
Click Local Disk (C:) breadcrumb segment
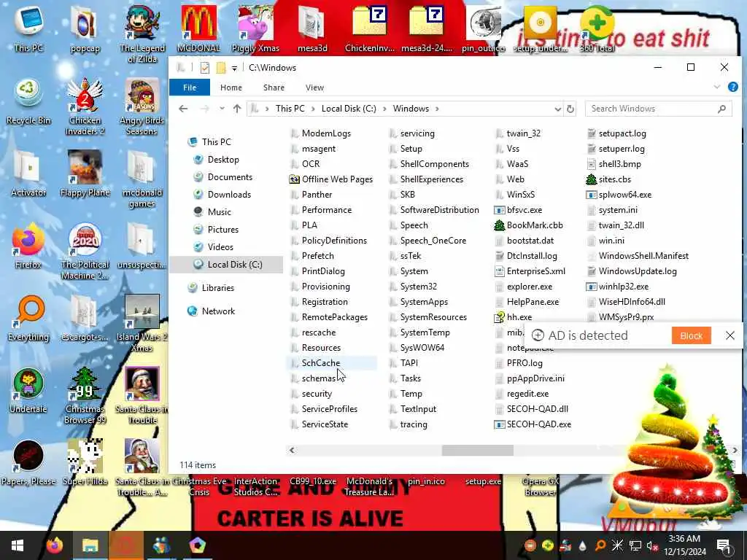(349, 109)
